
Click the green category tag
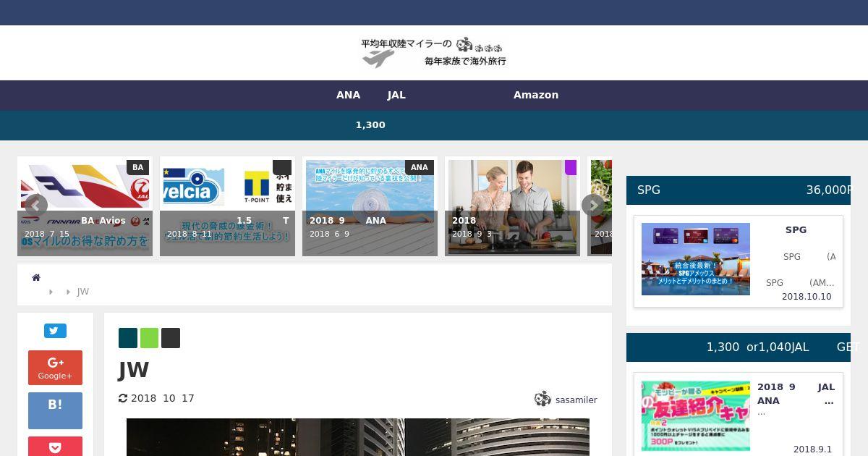pyautogui.click(x=149, y=338)
